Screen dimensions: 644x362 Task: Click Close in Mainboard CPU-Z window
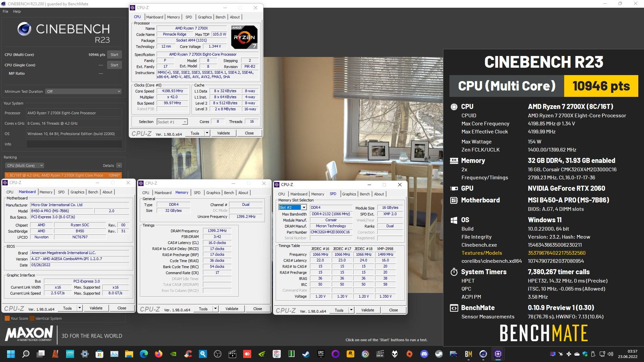click(x=122, y=308)
